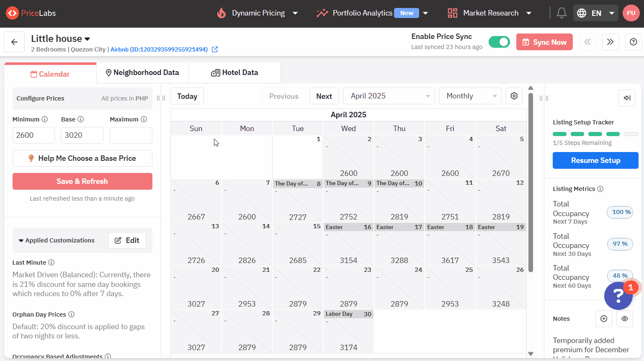This screenshot has width=644, height=361.
Task: Click the Base price input field
Action: coord(82,135)
